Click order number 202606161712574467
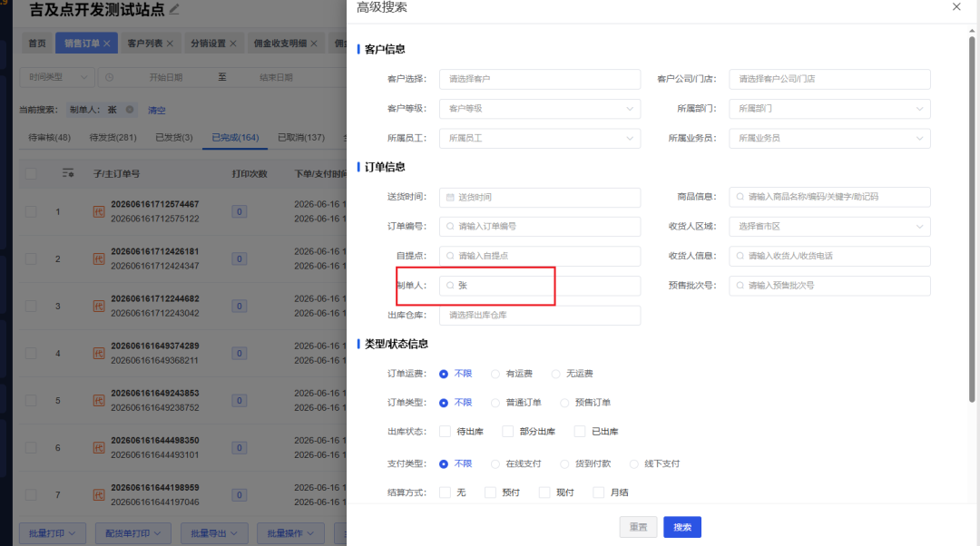The image size is (980, 546). (155, 204)
